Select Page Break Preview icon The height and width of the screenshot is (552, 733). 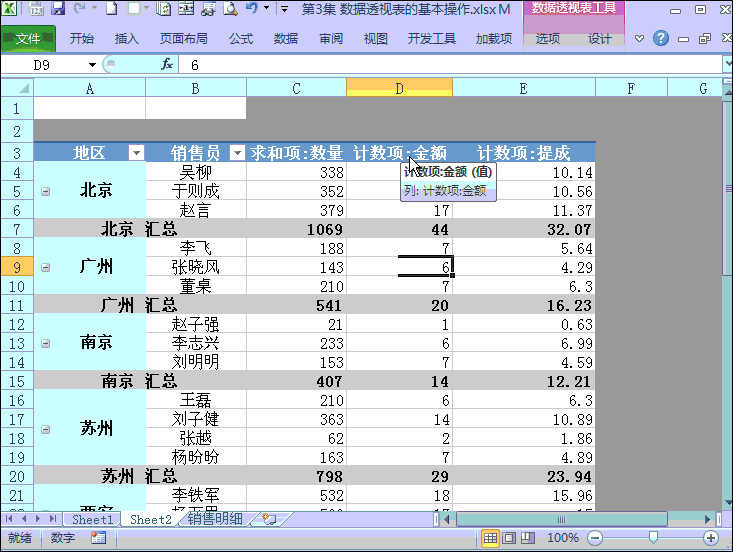pyautogui.click(x=528, y=538)
